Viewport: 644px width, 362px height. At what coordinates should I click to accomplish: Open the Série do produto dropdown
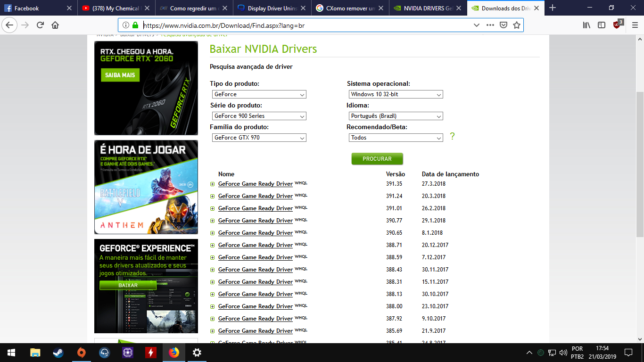[x=259, y=116]
